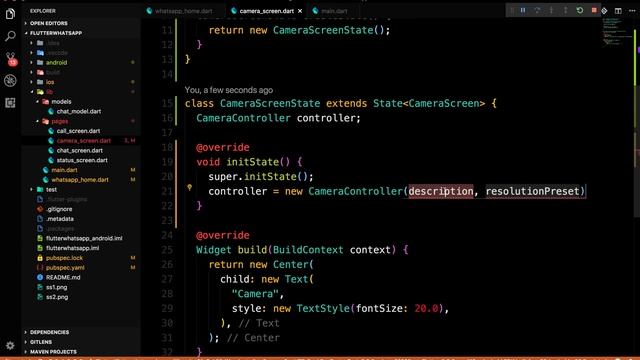Open the Search view in the activity bar
This screenshot has height=360, width=640.
tap(11, 36)
